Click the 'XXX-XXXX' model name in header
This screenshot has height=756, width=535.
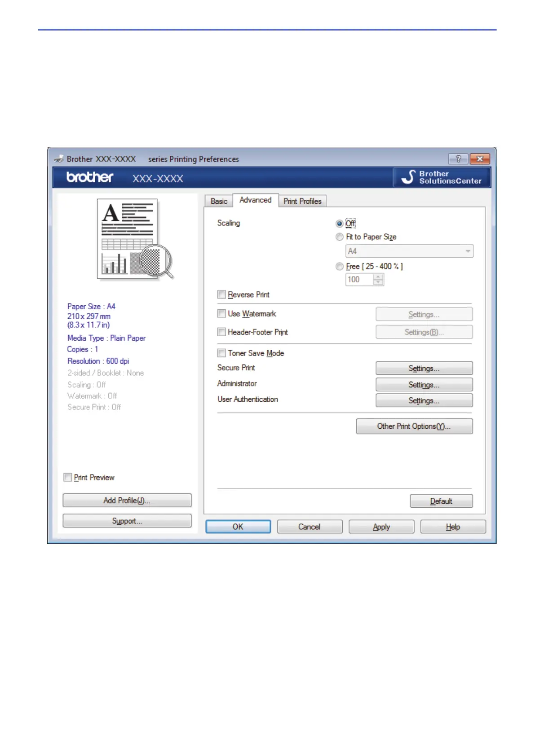tap(158, 179)
